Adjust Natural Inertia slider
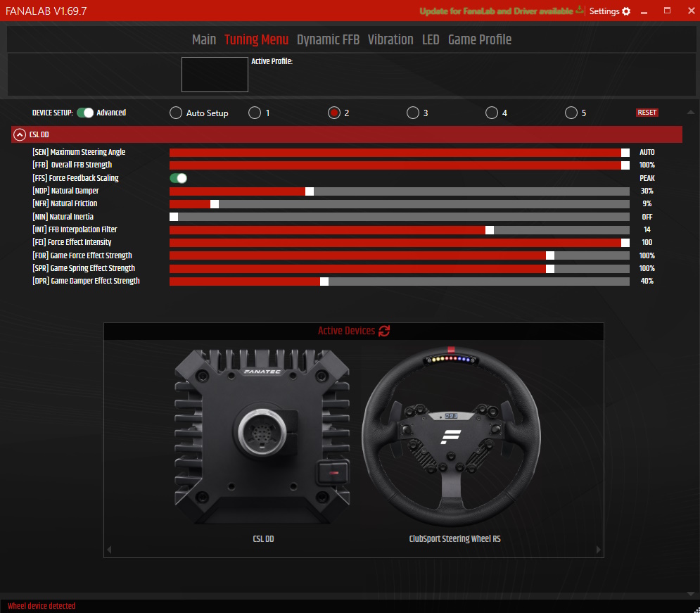 (x=400, y=217)
